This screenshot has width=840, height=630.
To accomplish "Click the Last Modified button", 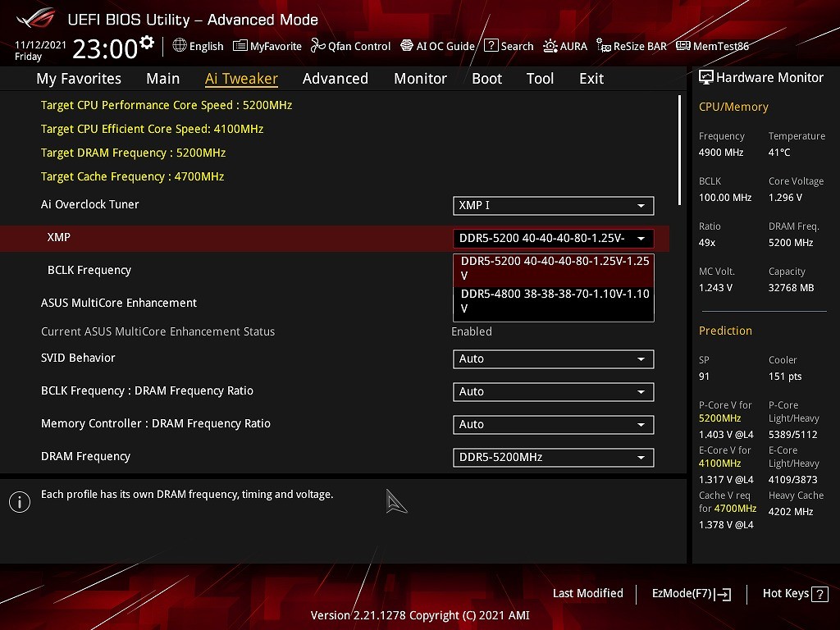I will tap(587, 594).
